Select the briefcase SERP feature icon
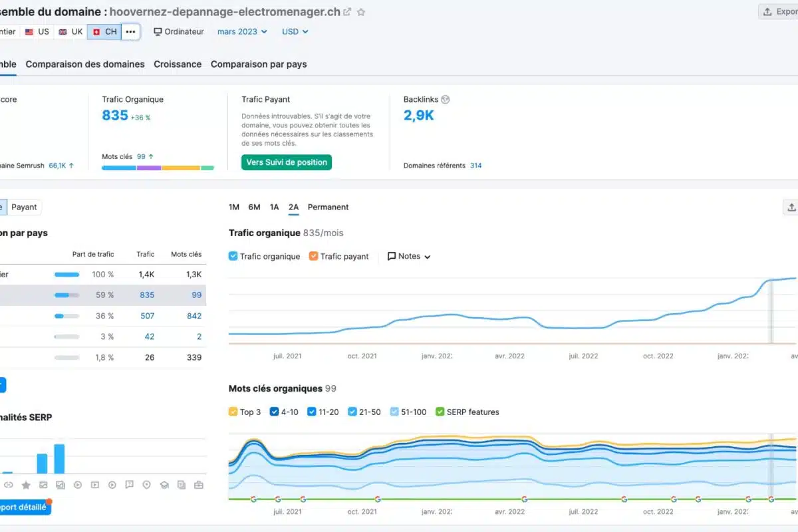This screenshot has height=532, width=798. [198, 485]
